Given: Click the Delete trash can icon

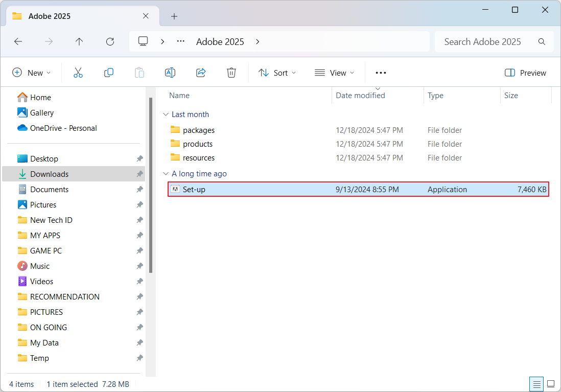Looking at the screenshot, I should (x=231, y=73).
